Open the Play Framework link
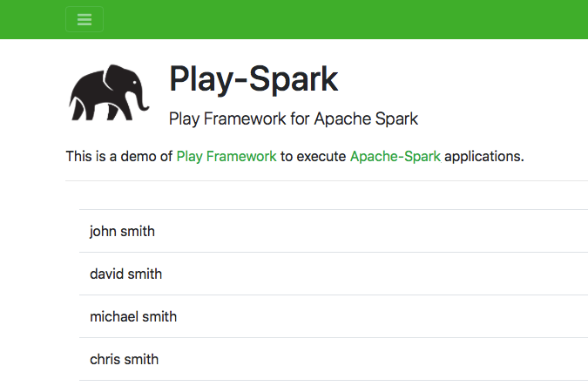The image size is (588, 386). tap(226, 157)
